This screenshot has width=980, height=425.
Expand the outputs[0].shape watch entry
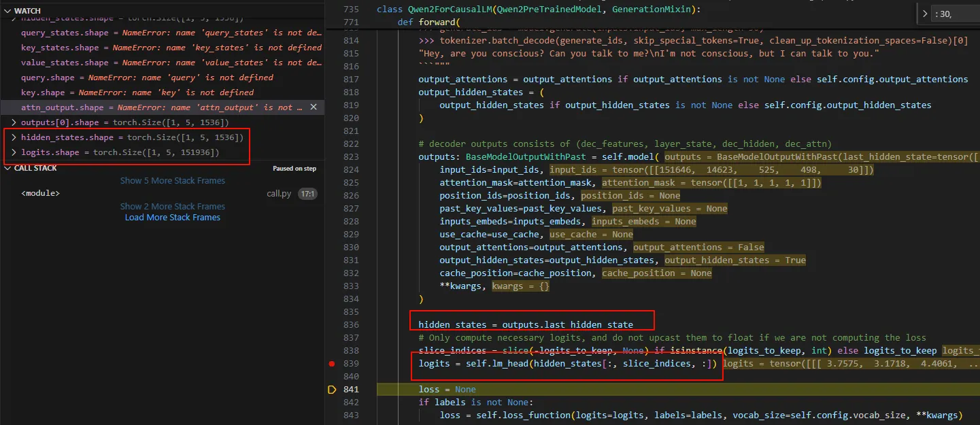(14, 122)
